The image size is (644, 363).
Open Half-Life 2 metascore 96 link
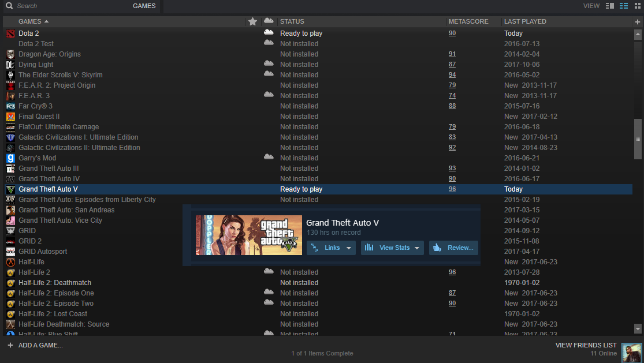pyautogui.click(x=452, y=272)
